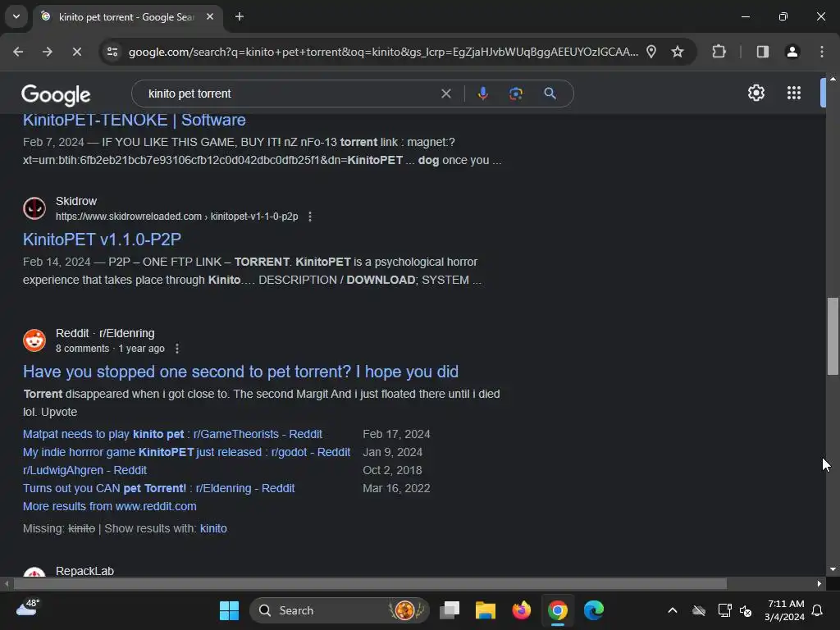Submit search with magnifier icon
The image size is (840, 630).
pyautogui.click(x=550, y=94)
